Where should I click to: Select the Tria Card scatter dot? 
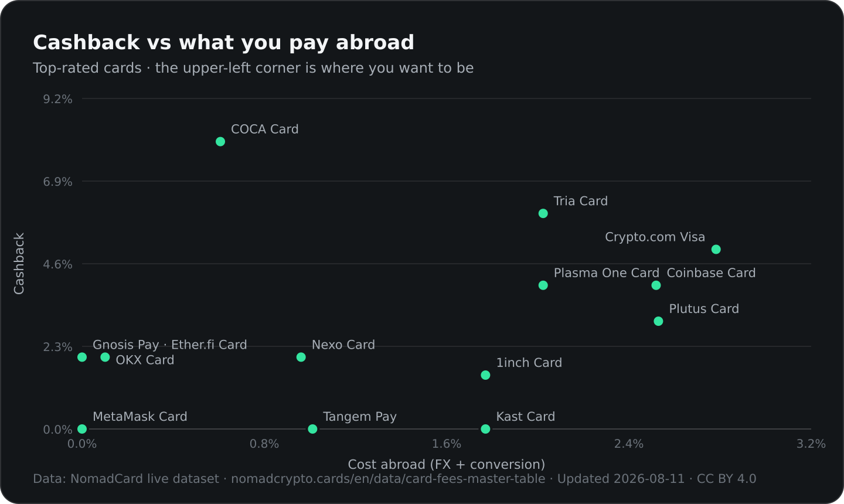543,213
